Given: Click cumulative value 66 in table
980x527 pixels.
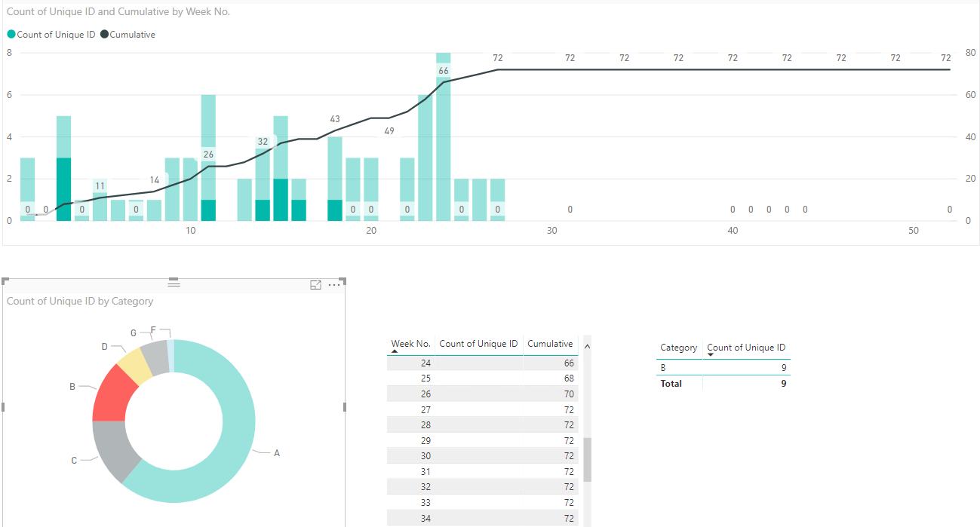Looking at the screenshot, I should 569,363.
